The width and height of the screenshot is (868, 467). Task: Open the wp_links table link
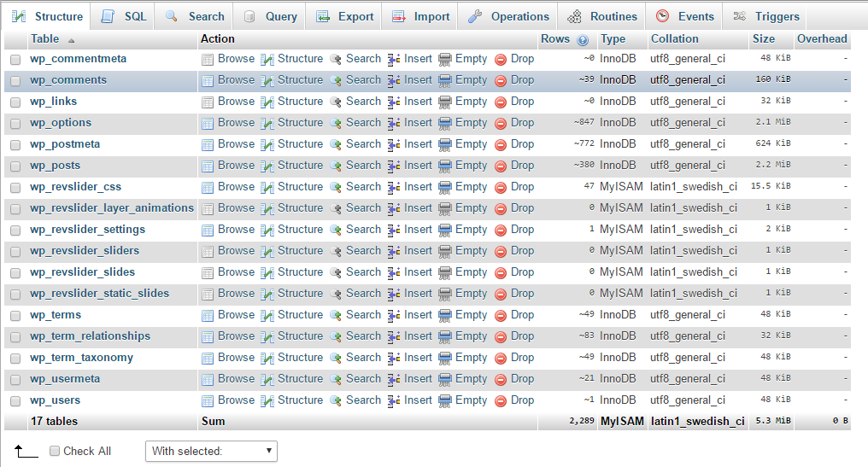tap(53, 102)
